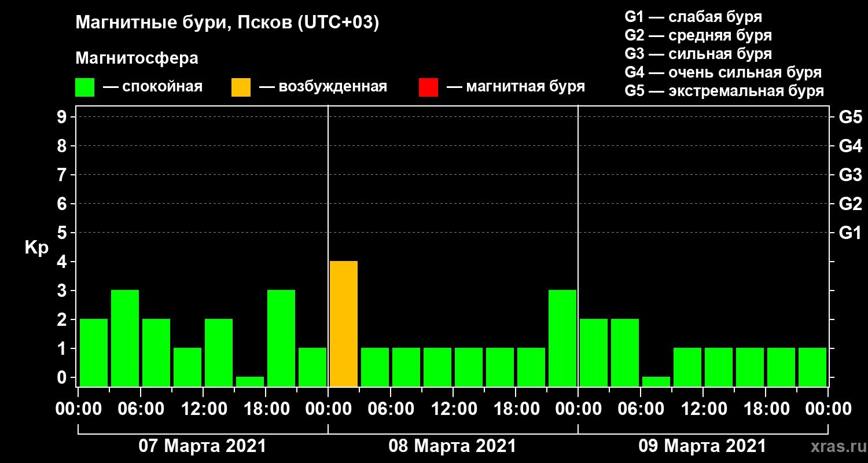Click the first bar of 07 Марта at 00:00

pos(94,352)
